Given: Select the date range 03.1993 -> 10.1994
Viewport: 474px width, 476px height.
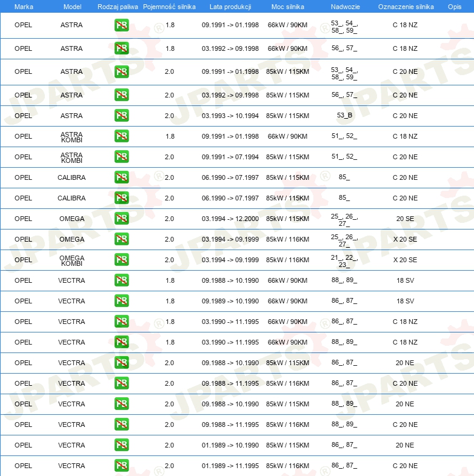Looking at the screenshot, I should [230, 116].
